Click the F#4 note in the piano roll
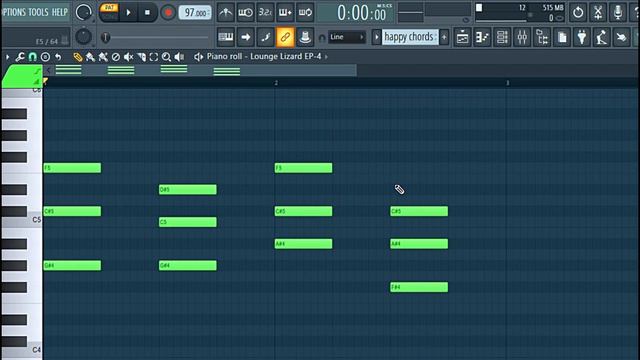The image size is (640, 360). point(419,287)
